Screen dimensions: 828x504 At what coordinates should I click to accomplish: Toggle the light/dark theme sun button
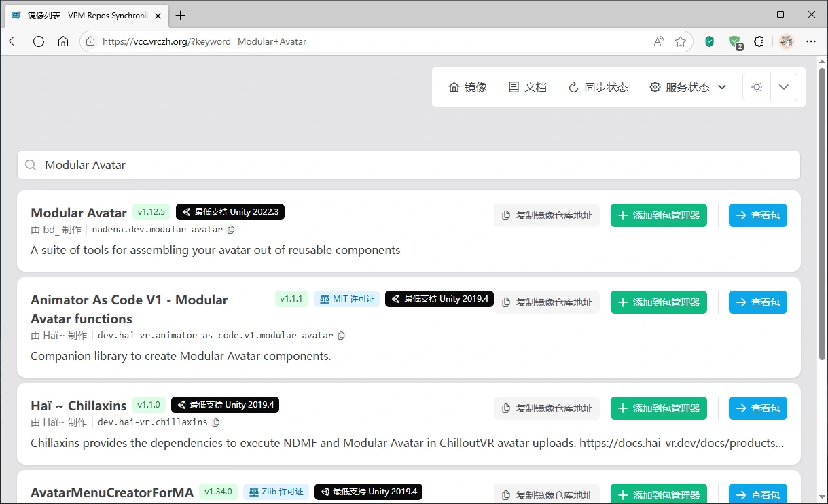757,87
